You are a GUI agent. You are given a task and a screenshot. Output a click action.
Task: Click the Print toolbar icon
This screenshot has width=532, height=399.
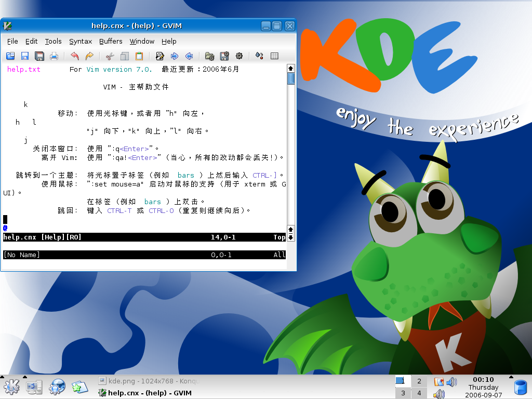[x=54, y=56]
